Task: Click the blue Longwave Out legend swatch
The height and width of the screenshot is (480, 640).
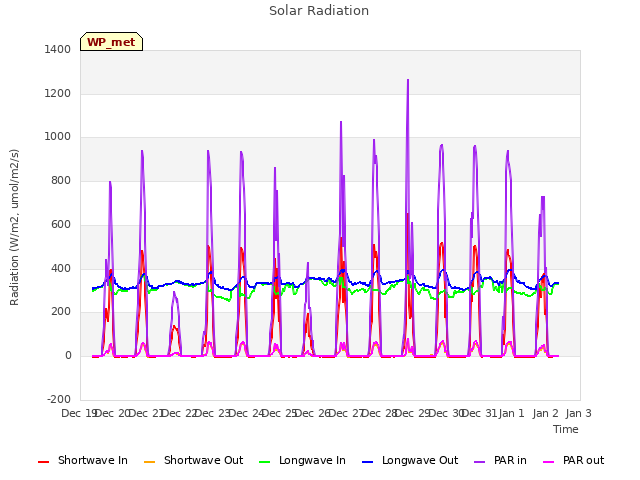Action: [x=368, y=462]
